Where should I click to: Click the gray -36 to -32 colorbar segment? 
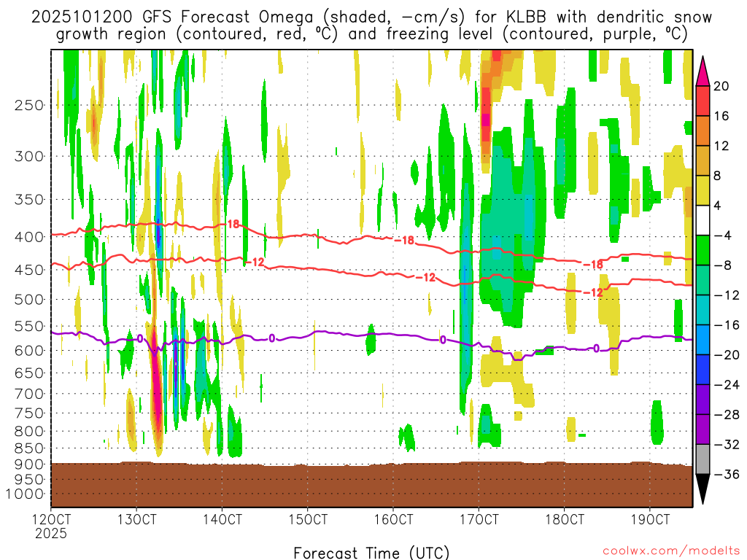[703, 459]
